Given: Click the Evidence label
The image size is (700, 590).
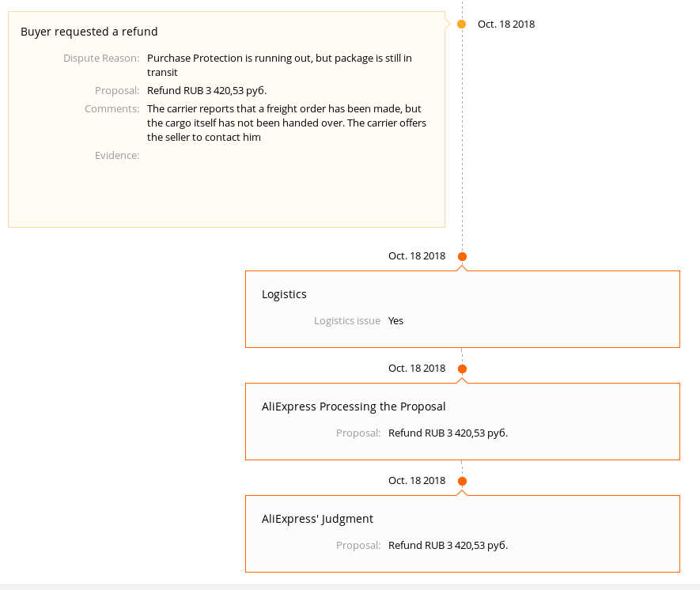Looking at the screenshot, I should click(x=117, y=156).
